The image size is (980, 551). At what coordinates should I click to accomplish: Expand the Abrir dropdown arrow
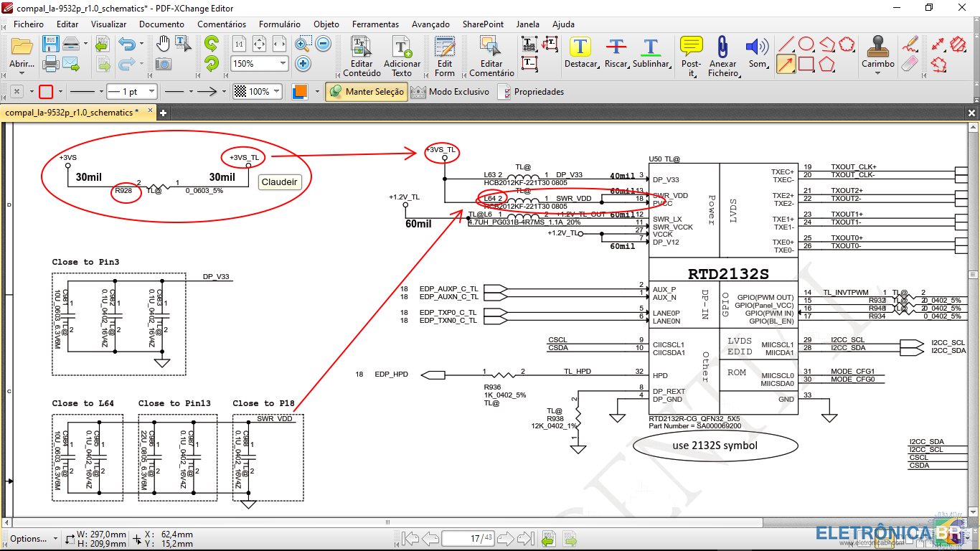[x=22, y=72]
